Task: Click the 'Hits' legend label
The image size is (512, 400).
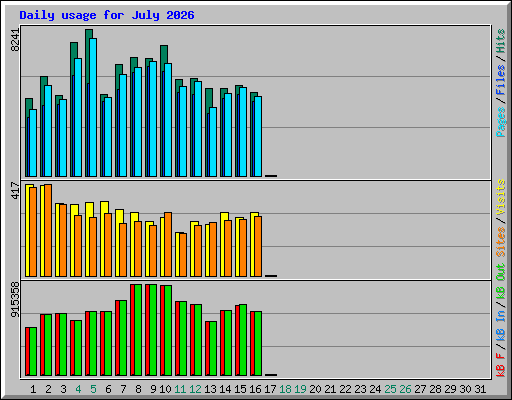Action: point(501,41)
